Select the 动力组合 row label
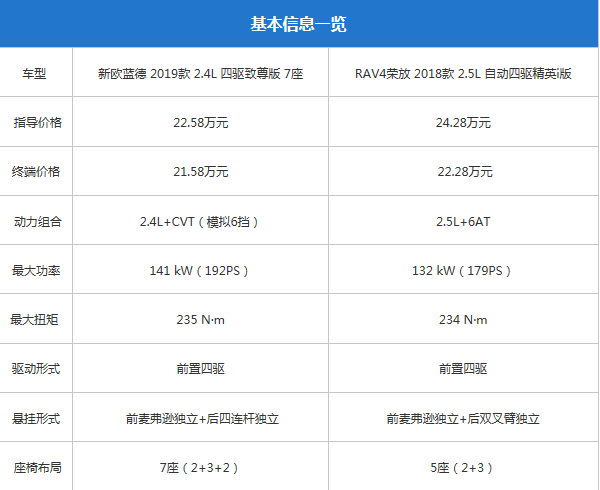600x490 pixels. coord(38,221)
